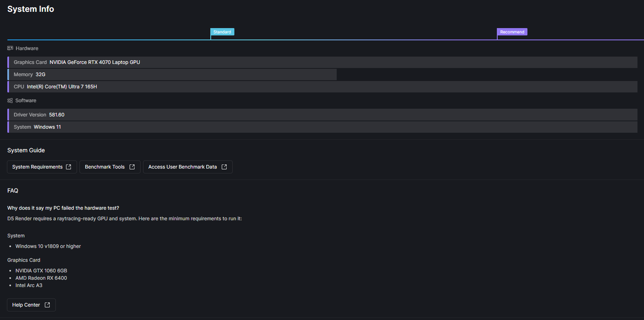Open the Benchmark Tools page

pos(105,167)
